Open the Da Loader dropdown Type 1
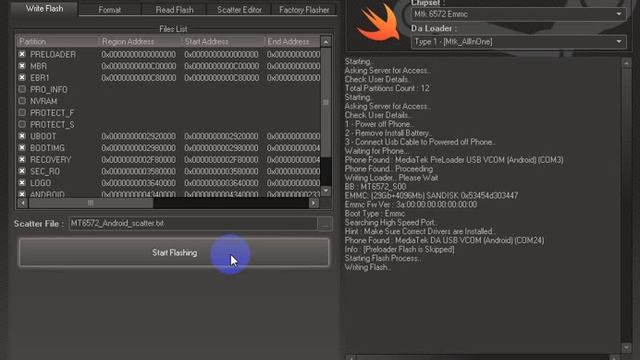640x360 pixels. [x=518, y=42]
